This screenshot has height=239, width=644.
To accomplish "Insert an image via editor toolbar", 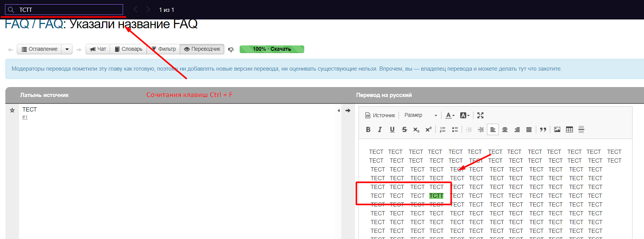I will point(557,130).
